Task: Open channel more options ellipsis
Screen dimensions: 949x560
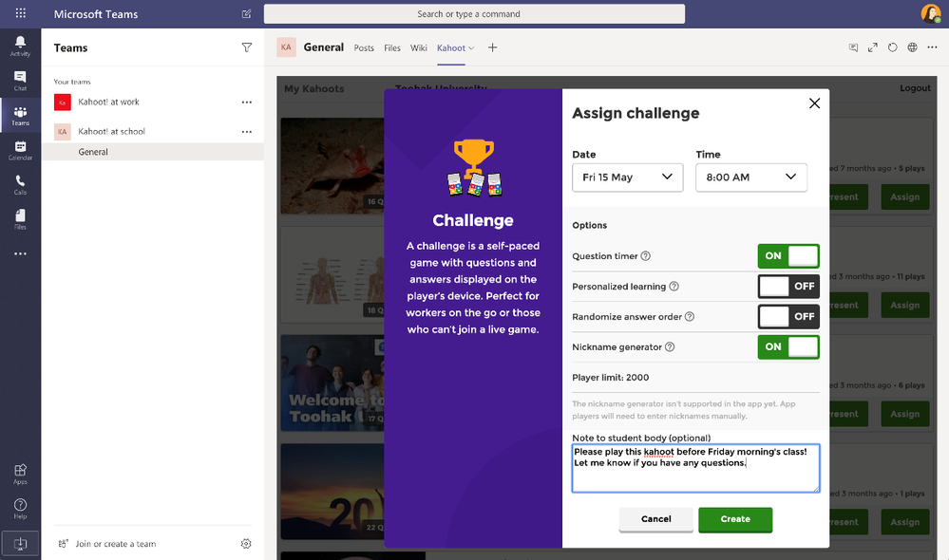Action: click(932, 47)
